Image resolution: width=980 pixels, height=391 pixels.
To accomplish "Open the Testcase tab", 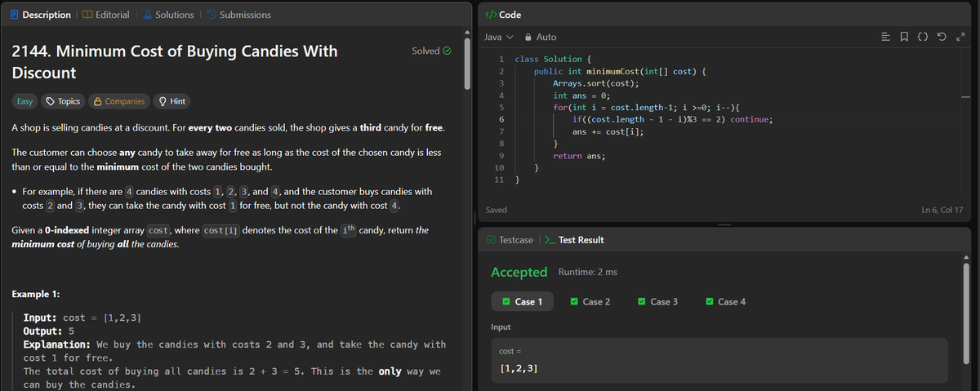I will tap(510, 240).
